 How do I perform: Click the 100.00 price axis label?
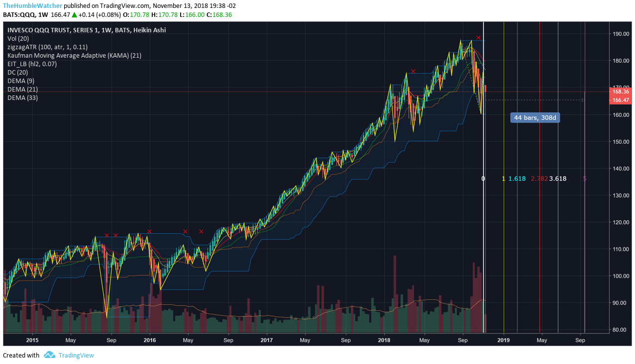click(x=622, y=276)
